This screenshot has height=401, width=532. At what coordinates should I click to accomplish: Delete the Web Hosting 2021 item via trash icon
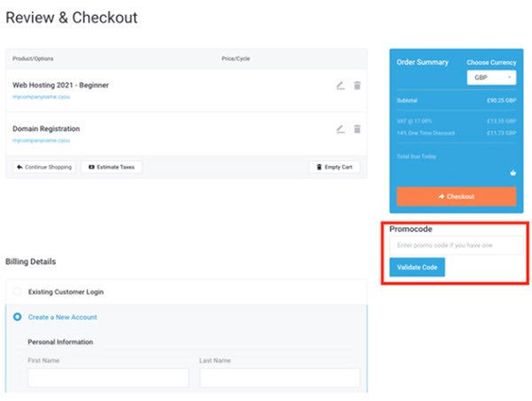[x=357, y=85]
